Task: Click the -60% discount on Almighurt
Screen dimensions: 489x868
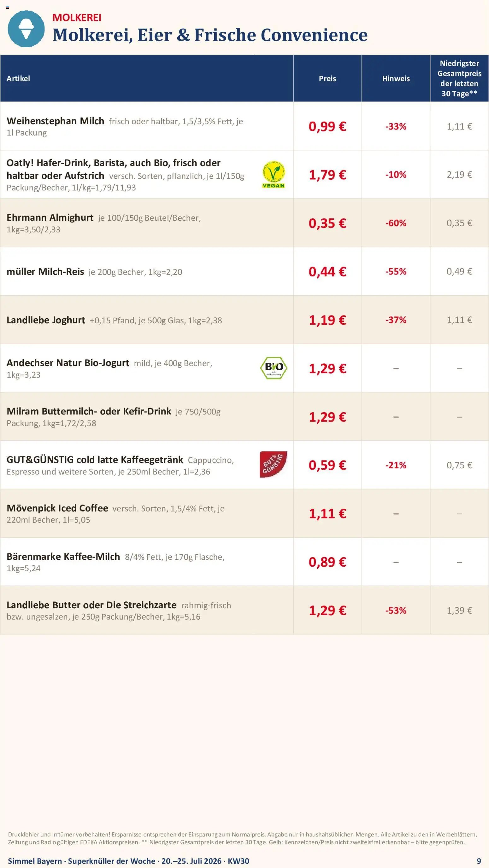Action: (x=396, y=223)
